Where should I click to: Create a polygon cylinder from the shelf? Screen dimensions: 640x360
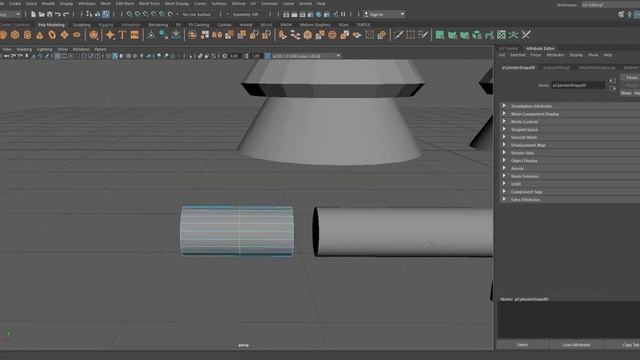coord(27,35)
